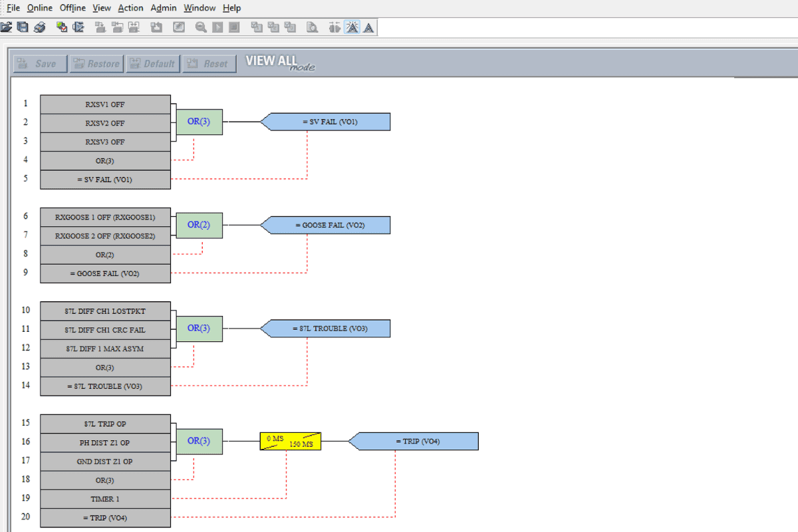Select gray OR(3) entry in row 18
Image resolution: width=798 pixels, height=532 pixels.
tap(105, 479)
